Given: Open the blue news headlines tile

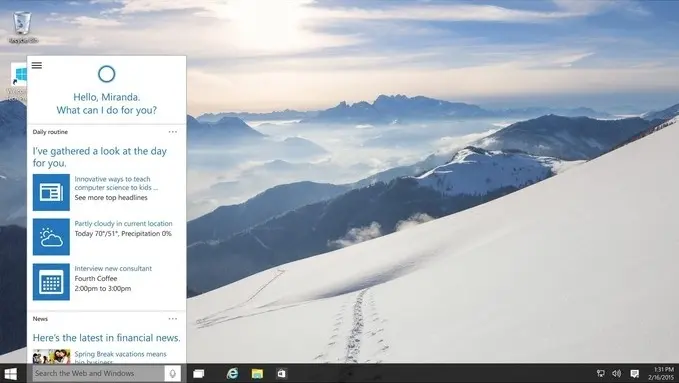Looking at the screenshot, I should (x=51, y=192).
